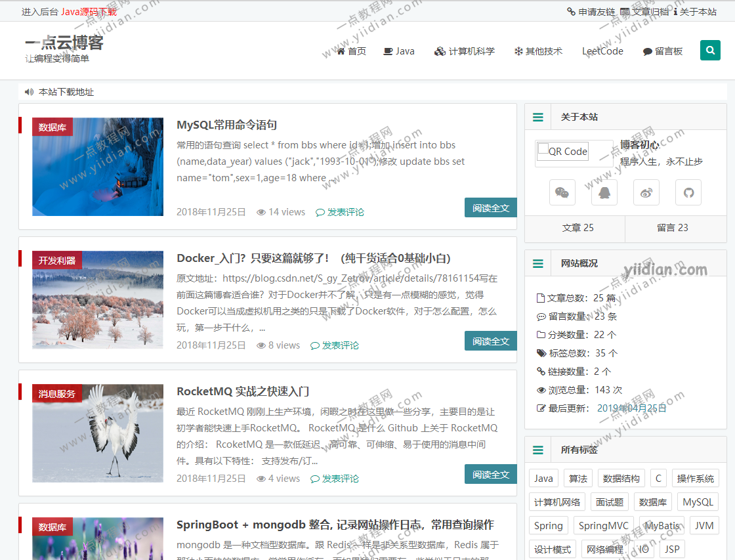Viewport: 735px width, 560px height.
Task: Click the QR Code image placeholder
Action: point(562,151)
